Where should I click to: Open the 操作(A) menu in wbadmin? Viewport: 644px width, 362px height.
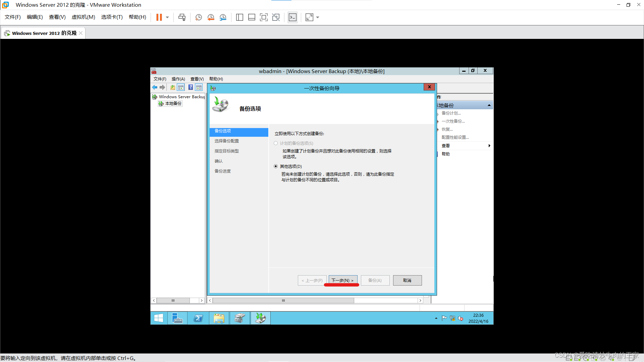point(178,79)
